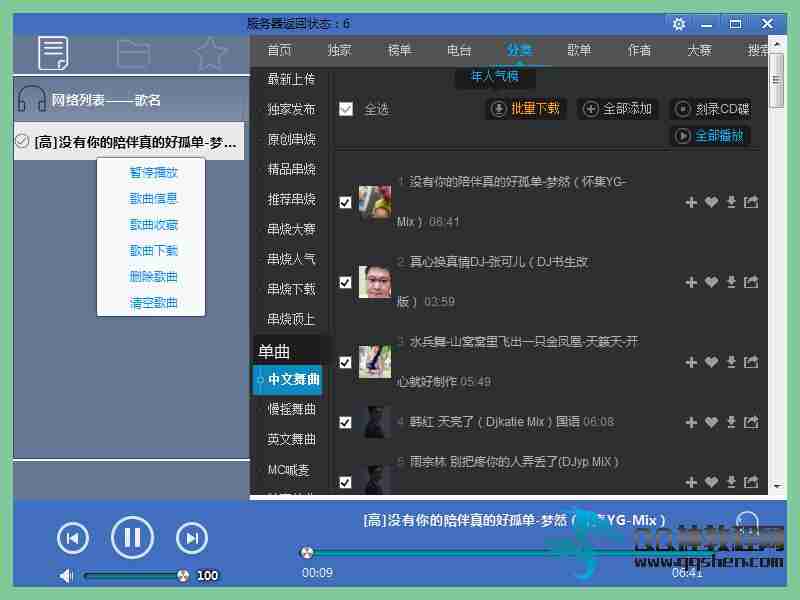Skip to the previous track
The image size is (800, 600).
(72, 538)
